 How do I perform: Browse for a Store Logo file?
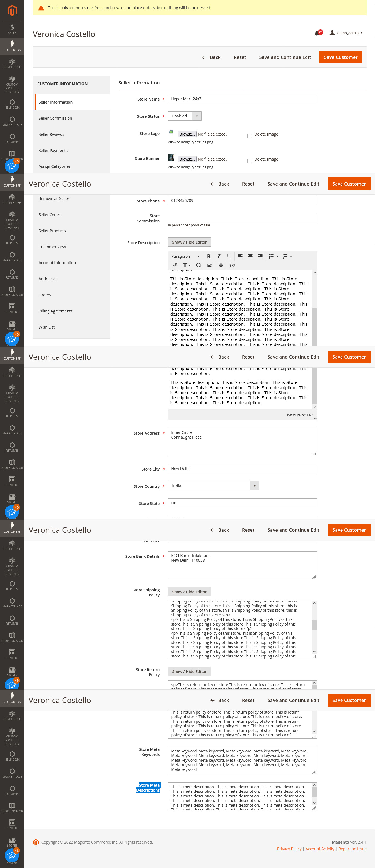[187, 134]
